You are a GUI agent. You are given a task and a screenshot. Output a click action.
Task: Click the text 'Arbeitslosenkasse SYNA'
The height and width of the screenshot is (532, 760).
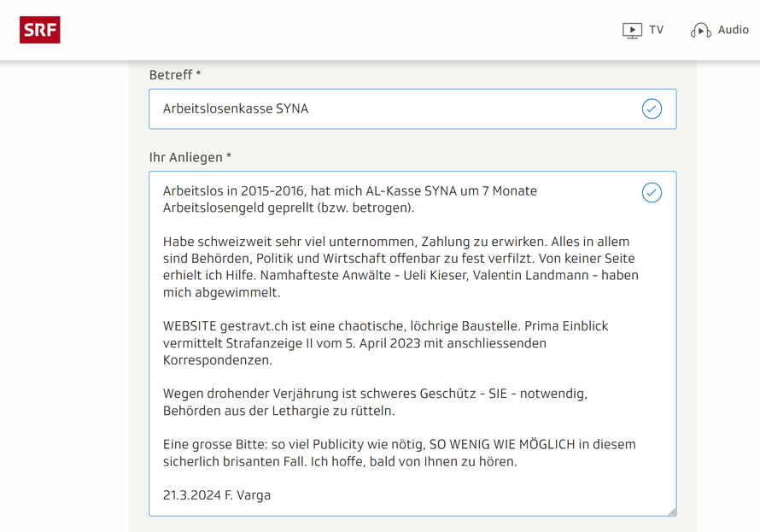click(236, 108)
